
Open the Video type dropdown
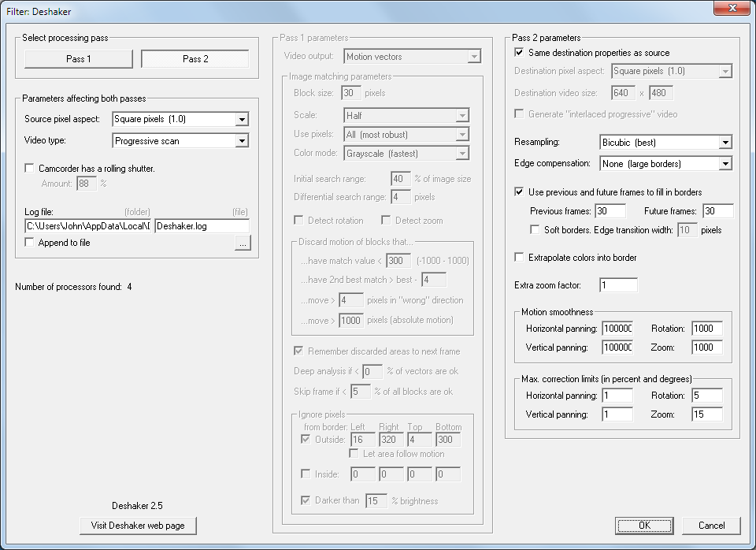[180, 141]
